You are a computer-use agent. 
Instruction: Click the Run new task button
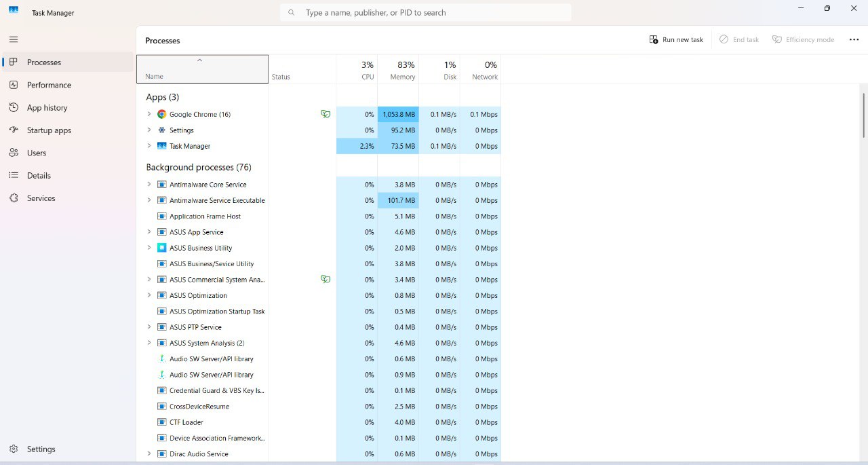coord(676,39)
